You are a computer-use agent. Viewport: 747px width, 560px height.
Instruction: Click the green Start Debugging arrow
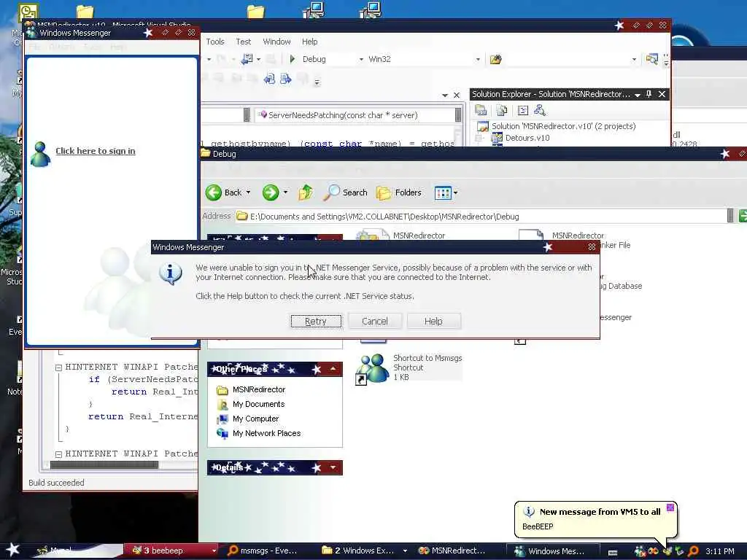292,59
